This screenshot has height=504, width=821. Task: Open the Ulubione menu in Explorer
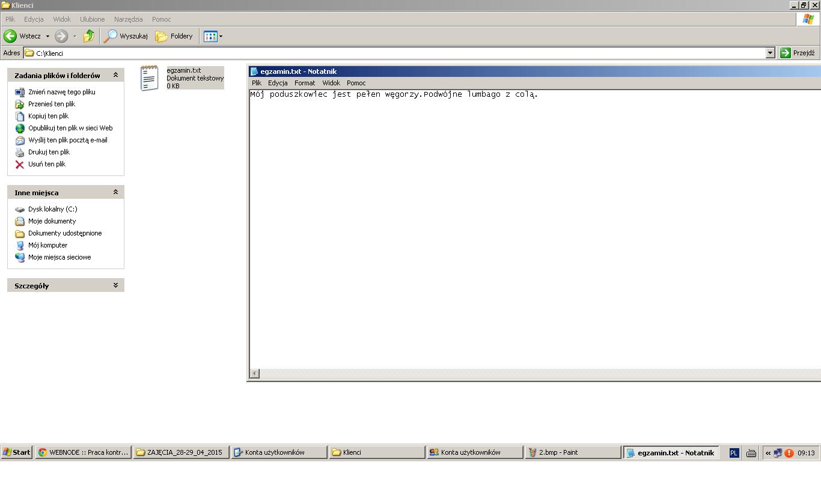point(92,19)
